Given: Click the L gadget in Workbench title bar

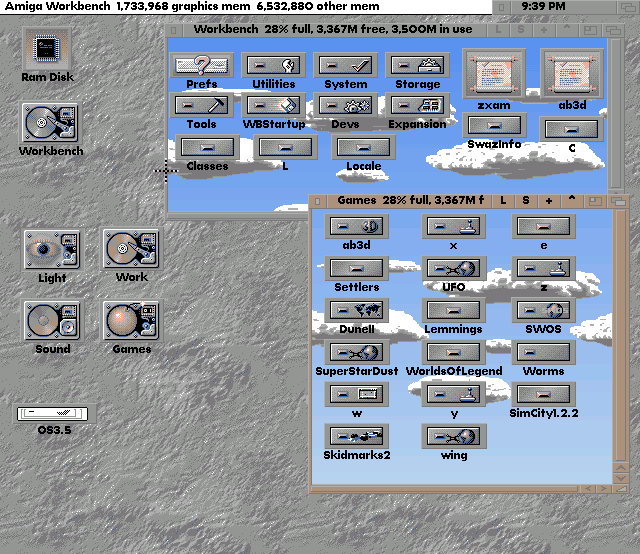Looking at the screenshot, I should click(x=498, y=30).
